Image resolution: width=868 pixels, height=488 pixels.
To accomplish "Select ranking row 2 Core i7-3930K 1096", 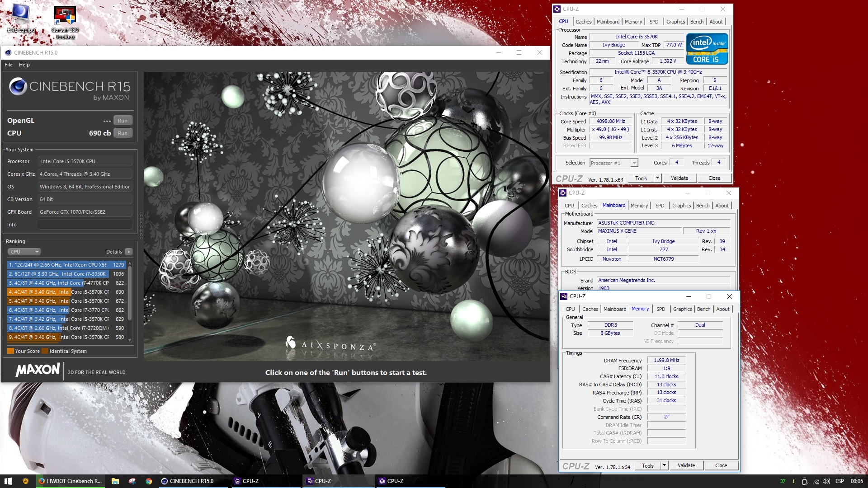I will [x=66, y=274].
